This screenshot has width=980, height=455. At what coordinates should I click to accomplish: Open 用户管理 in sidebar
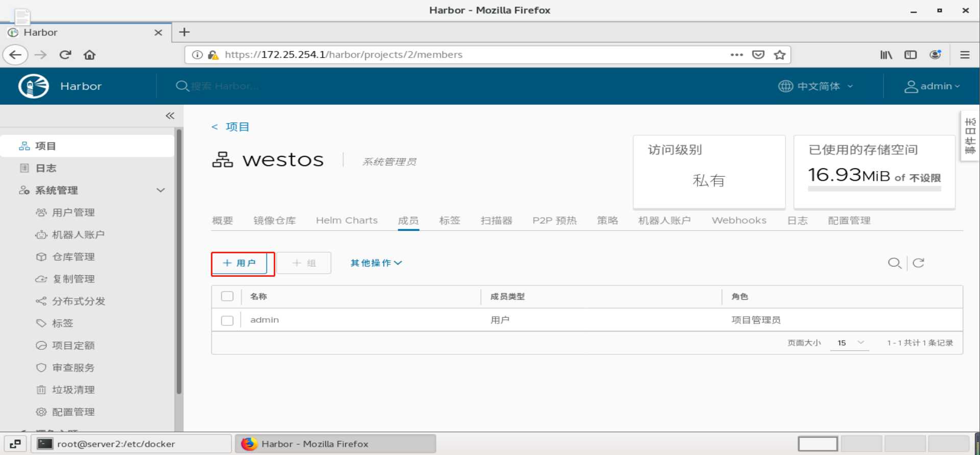tap(73, 212)
